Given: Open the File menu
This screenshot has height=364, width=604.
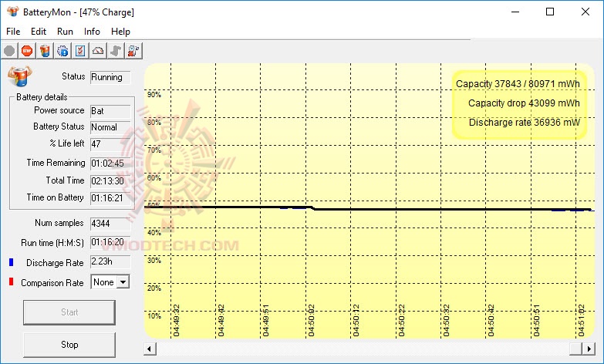Looking at the screenshot, I should [x=13, y=32].
